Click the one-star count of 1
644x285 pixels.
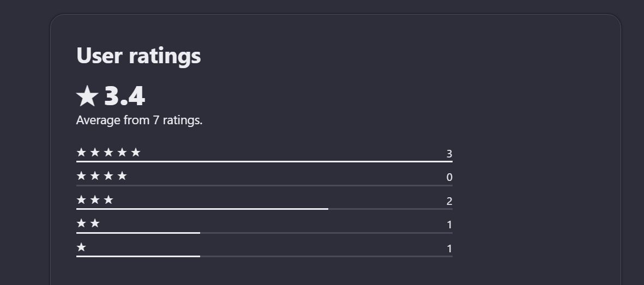click(x=449, y=249)
